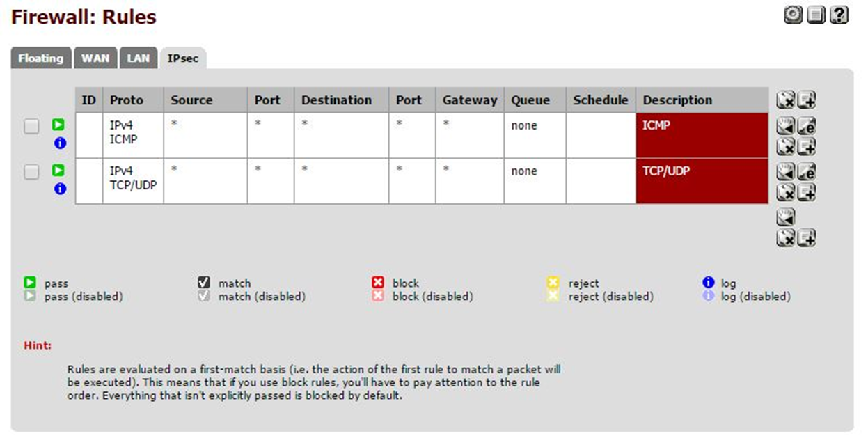This screenshot has height=447, width=868.
Task: Delete the TCP/UDP rule
Action: tap(786, 191)
